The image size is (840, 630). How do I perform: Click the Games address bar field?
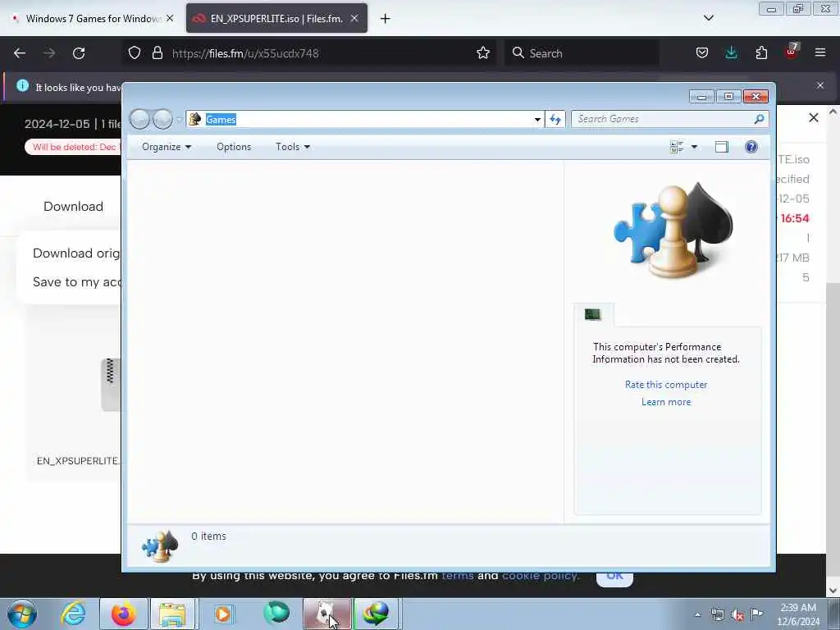364,120
